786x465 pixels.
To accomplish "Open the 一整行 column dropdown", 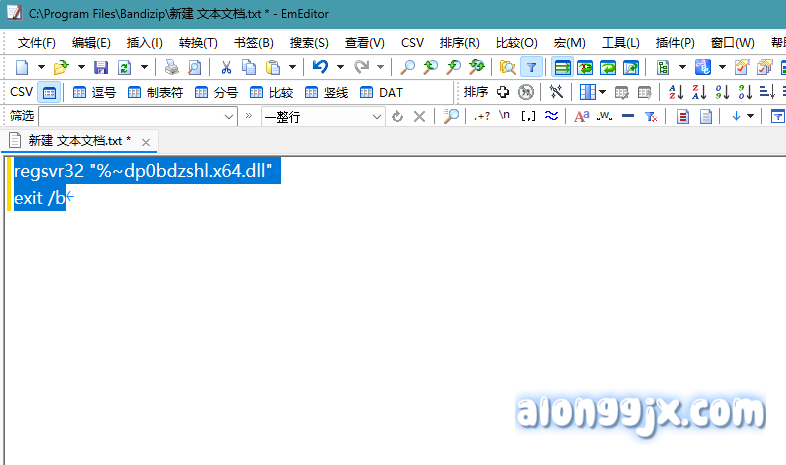I will [x=377, y=116].
